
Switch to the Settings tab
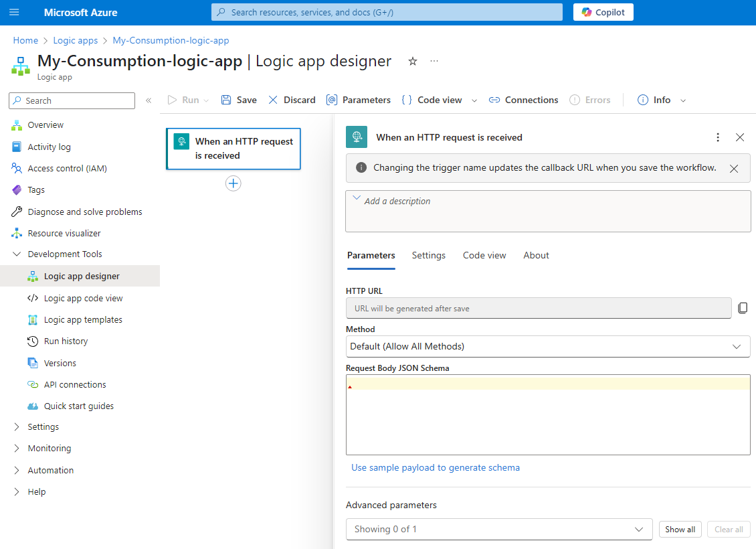(x=429, y=256)
